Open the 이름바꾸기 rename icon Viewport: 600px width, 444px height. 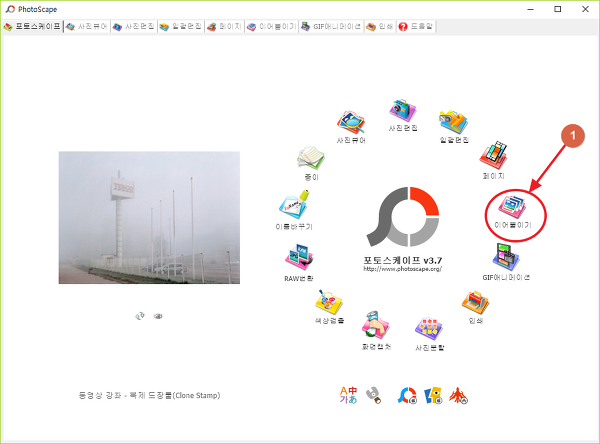(294, 205)
